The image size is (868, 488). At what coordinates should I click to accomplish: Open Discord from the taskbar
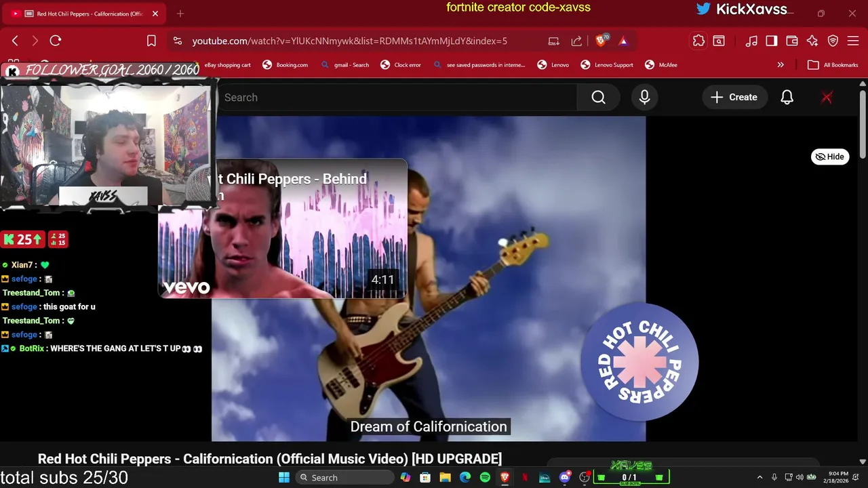pos(564,478)
